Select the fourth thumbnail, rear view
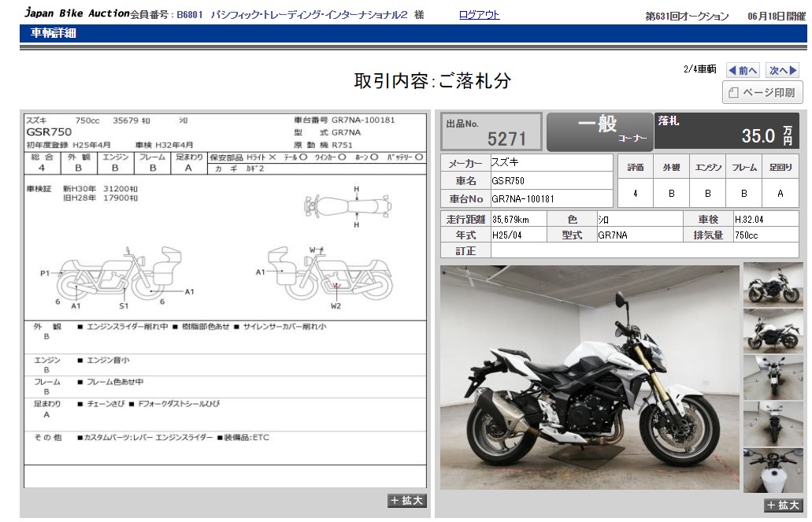Viewport: 812px width, 522px height. coord(773,424)
